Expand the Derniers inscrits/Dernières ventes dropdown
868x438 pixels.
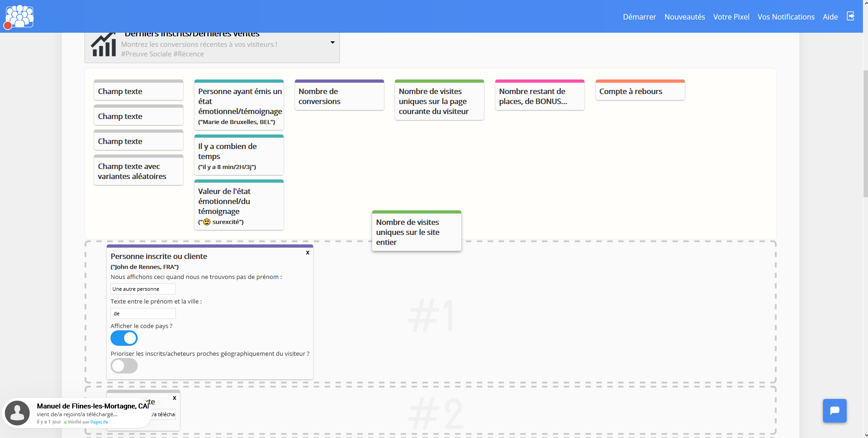333,42
